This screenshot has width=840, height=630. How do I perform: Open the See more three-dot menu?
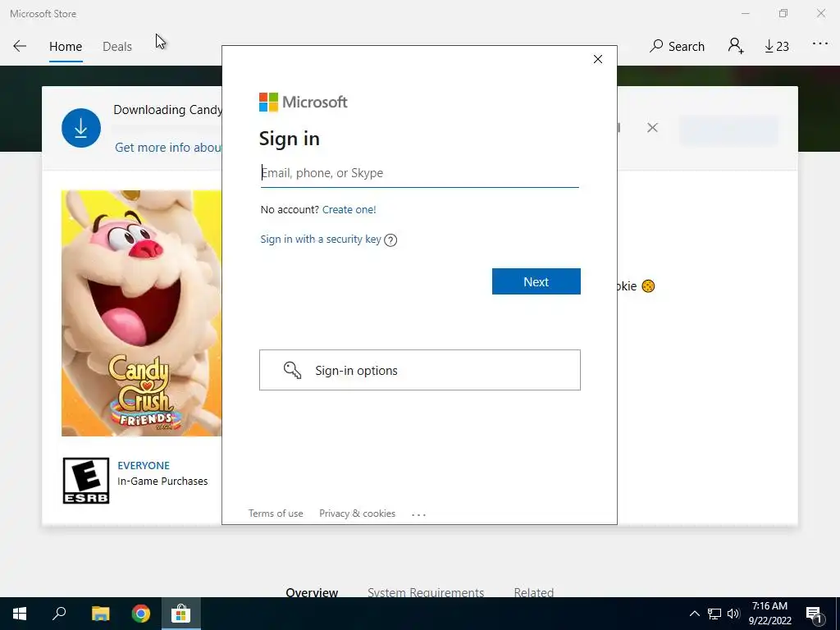[820, 44]
